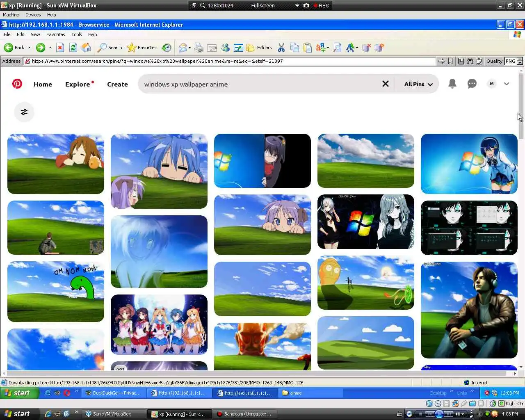Click the REC record button

pyautogui.click(x=321, y=6)
